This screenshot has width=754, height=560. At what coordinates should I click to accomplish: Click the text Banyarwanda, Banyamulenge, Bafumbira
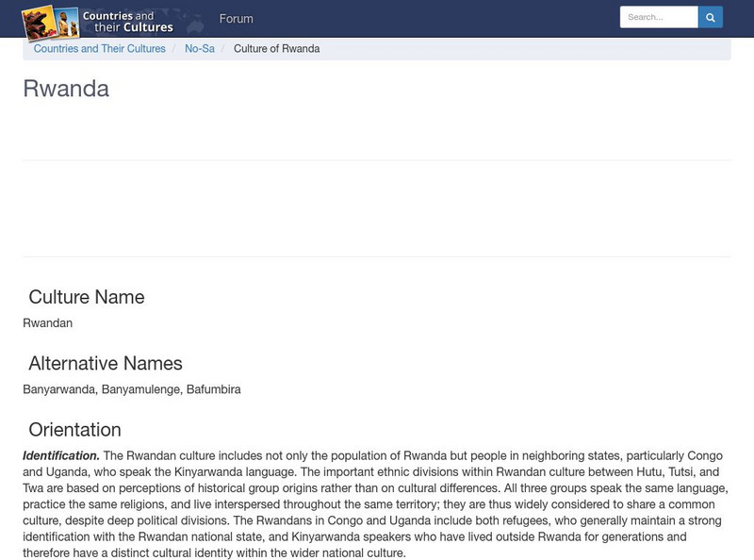132,389
